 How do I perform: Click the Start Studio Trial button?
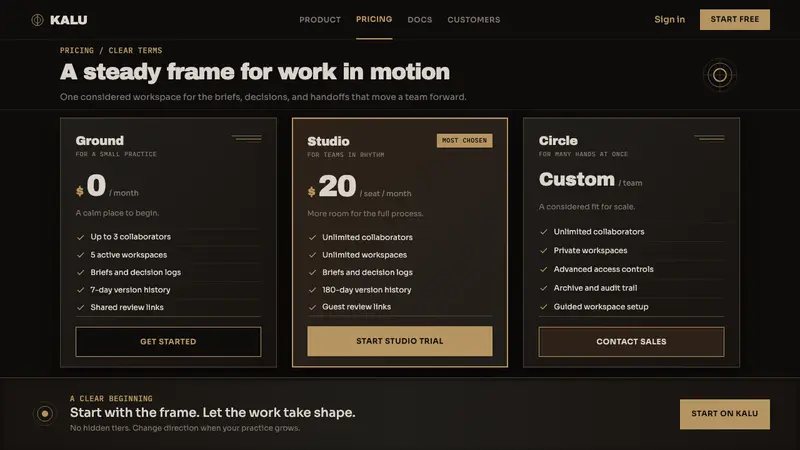click(x=400, y=341)
